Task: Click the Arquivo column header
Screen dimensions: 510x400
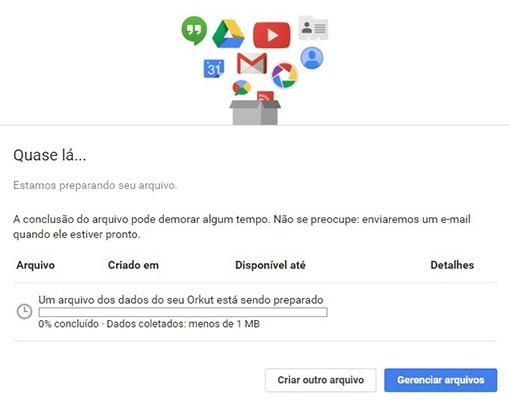Action: [x=35, y=265]
